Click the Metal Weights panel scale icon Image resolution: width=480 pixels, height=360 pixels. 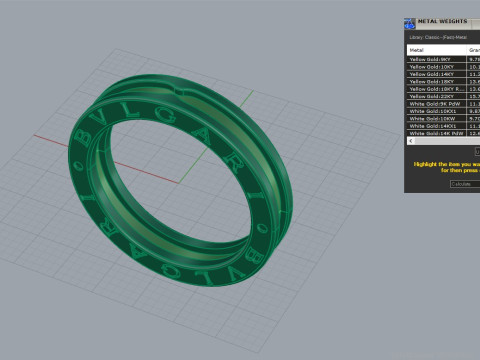pyautogui.click(x=410, y=24)
